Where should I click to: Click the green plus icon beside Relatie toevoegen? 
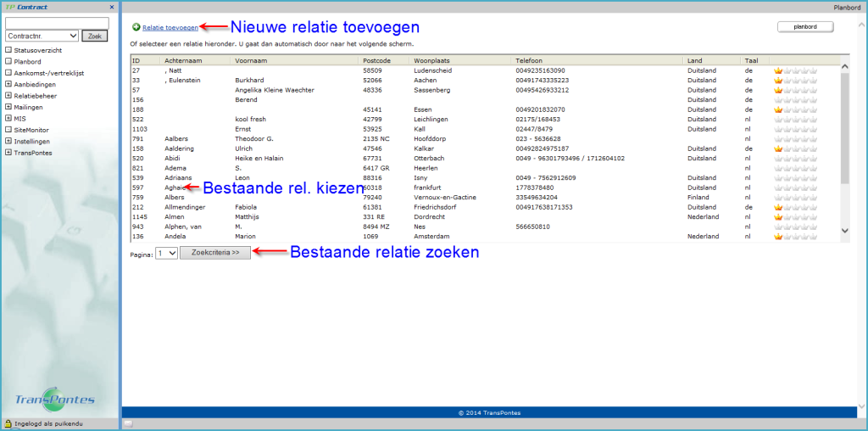[x=136, y=28]
